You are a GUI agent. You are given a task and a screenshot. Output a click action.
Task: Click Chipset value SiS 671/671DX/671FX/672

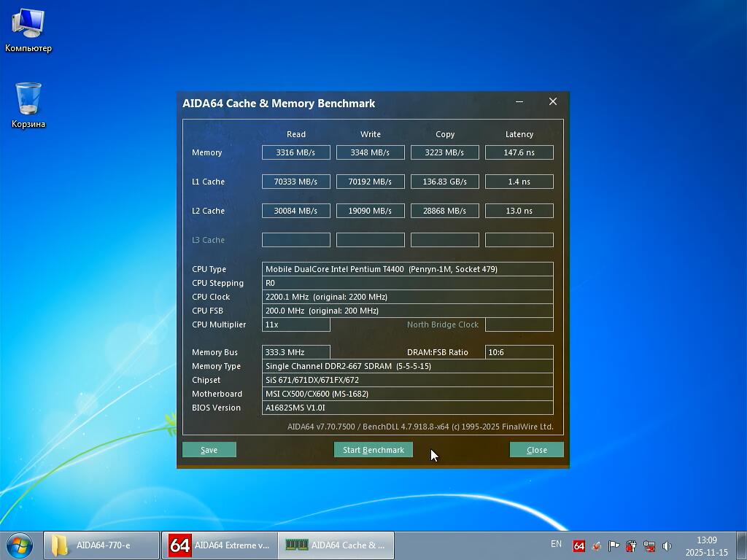(x=407, y=379)
